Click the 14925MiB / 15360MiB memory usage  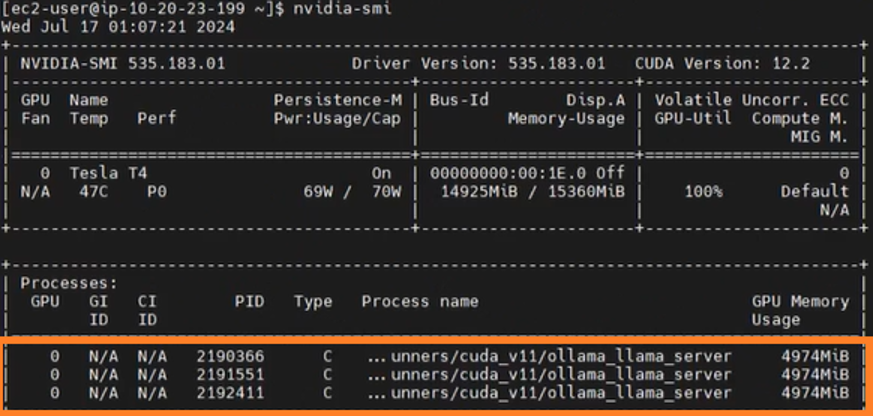pyautogui.click(x=533, y=192)
